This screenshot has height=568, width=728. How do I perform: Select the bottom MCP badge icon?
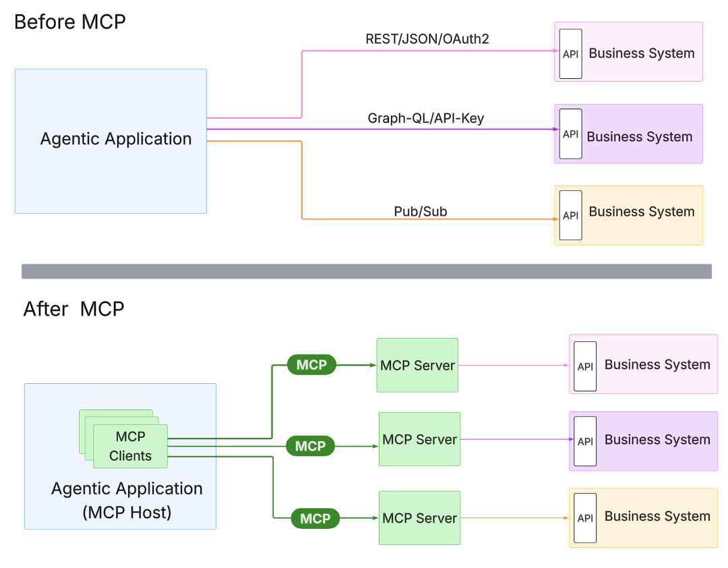tap(314, 518)
